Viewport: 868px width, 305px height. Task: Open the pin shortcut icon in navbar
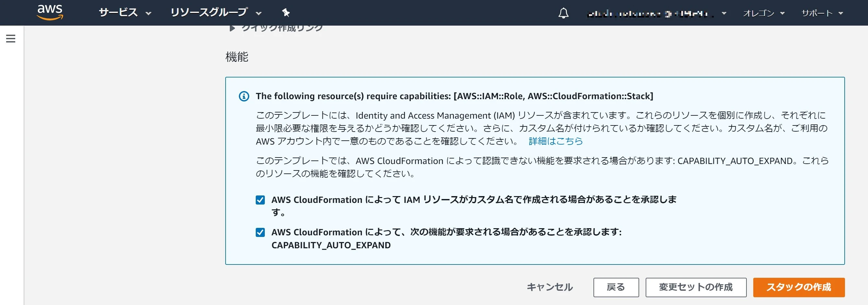pyautogui.click(x=286, y=13)
